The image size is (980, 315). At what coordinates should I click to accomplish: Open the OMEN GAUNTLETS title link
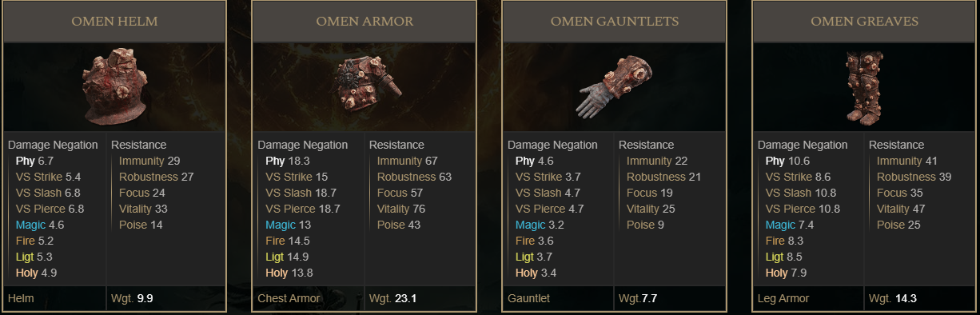tap(615, 22)
